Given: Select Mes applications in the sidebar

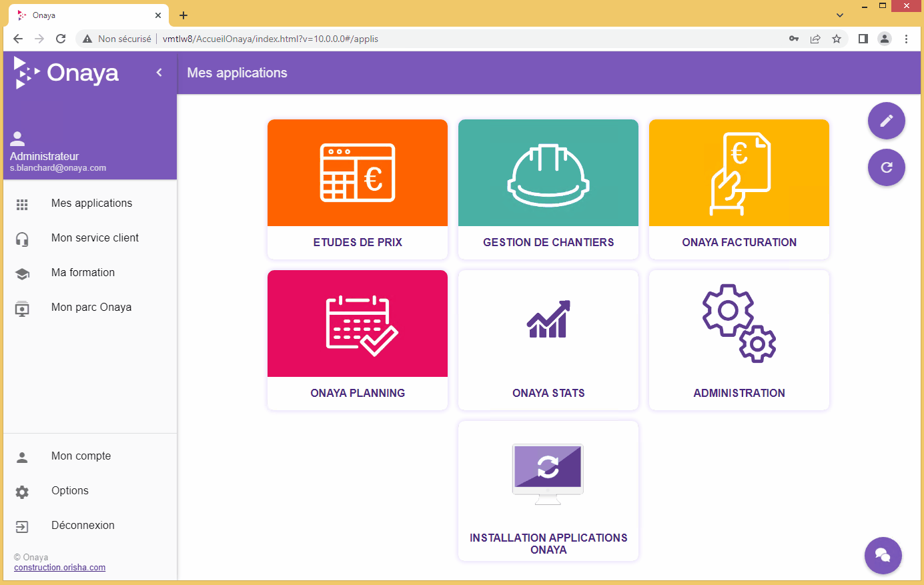Looking at the screenshot, I should [91, 203].
